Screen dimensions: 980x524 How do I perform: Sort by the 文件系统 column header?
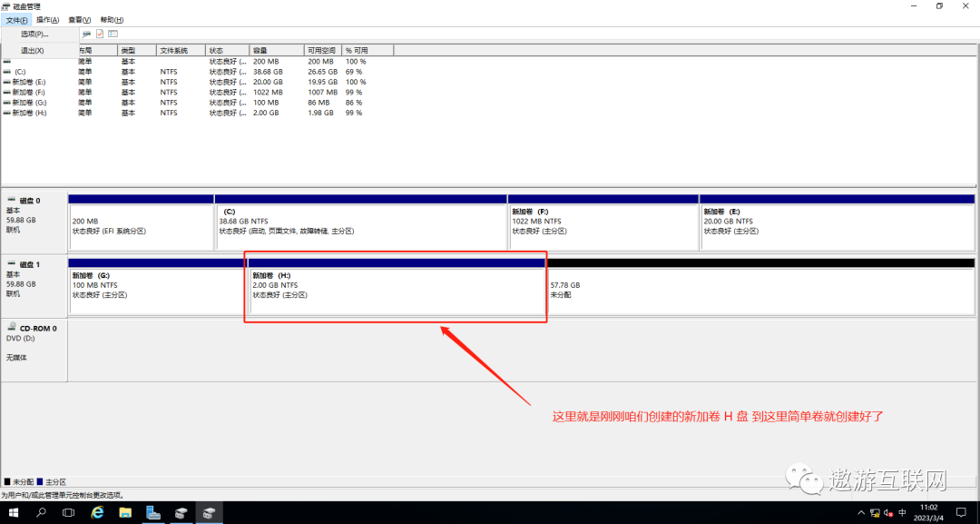point(180,50)
